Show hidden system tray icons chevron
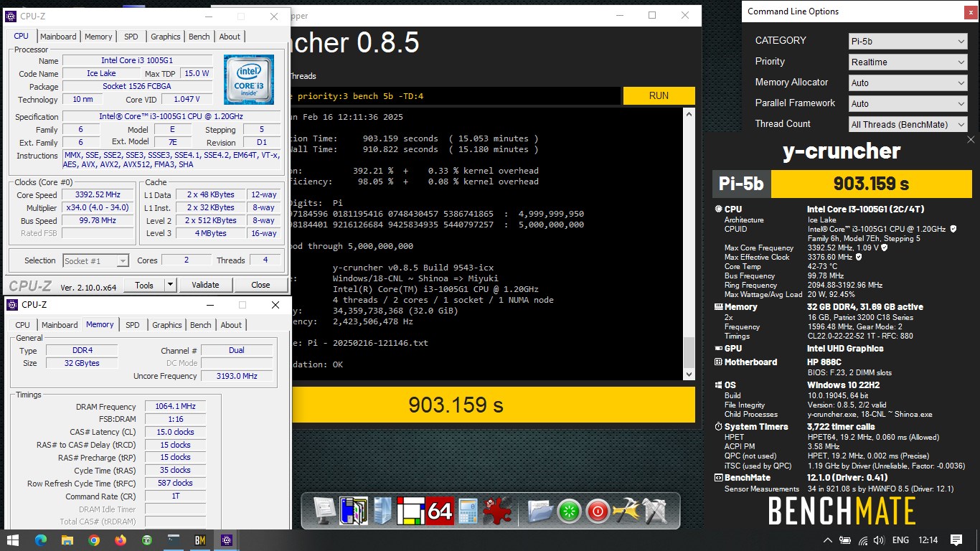 (x=828, y=540)
